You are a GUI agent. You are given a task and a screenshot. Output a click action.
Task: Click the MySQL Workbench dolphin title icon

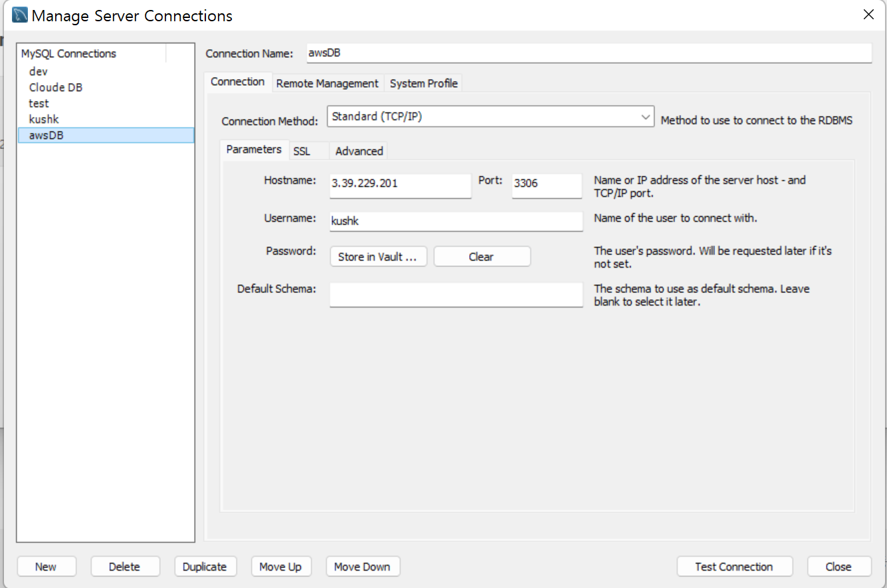pos(20,15)
